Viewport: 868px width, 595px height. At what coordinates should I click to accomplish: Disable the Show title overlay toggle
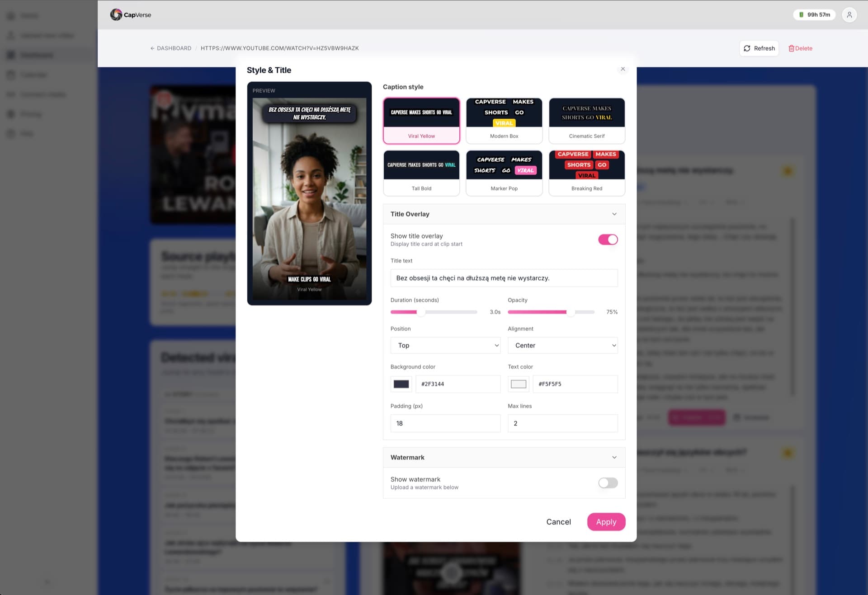(608, 239)
